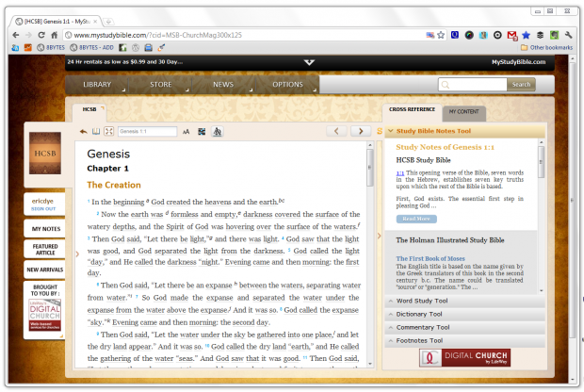Click the blue star extension icon
Screen dimensions: 584x392
point(526,35)
